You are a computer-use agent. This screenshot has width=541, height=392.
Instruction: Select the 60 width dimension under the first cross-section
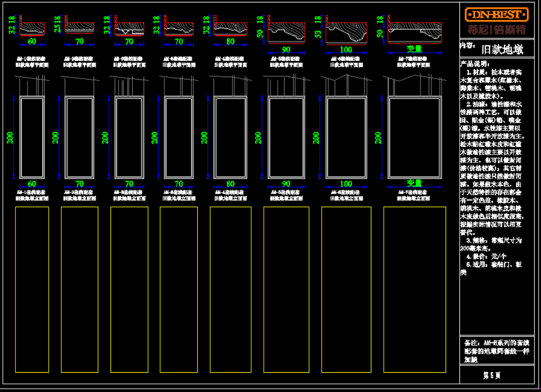[32, 42]
